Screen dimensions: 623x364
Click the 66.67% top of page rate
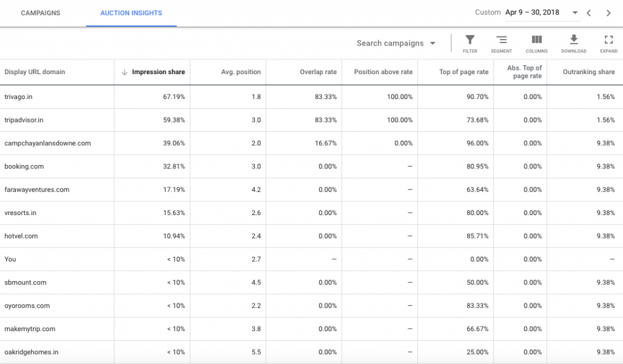click(477, 329)
